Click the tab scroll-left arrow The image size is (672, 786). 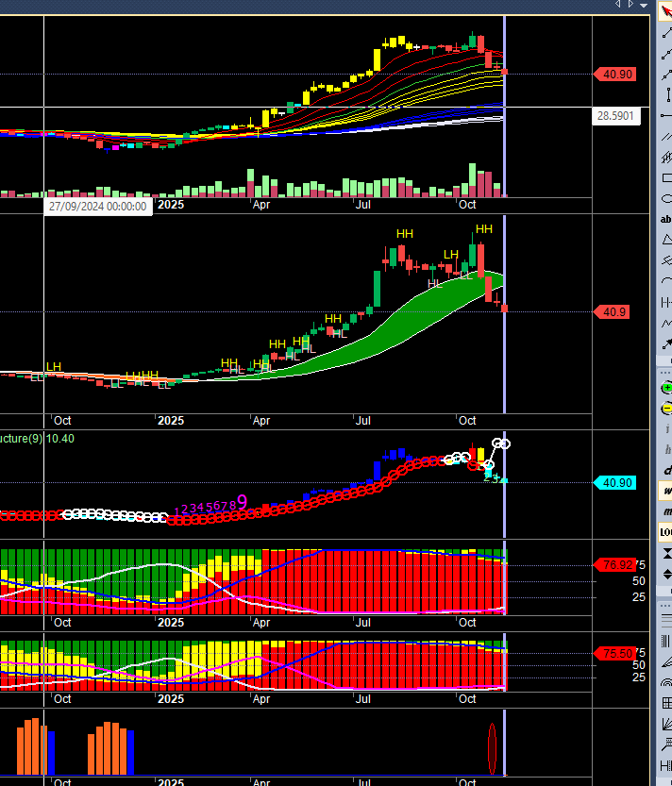pos(618,5)
